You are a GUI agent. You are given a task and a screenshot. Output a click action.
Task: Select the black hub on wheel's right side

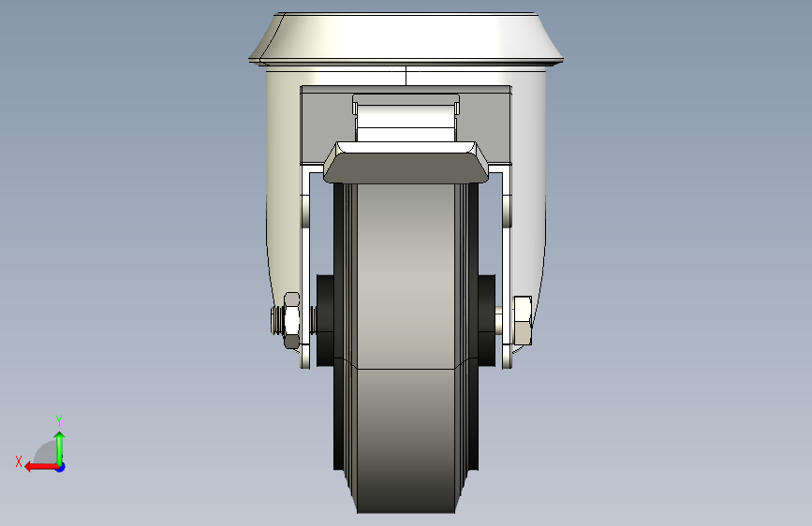coord(487,320)
